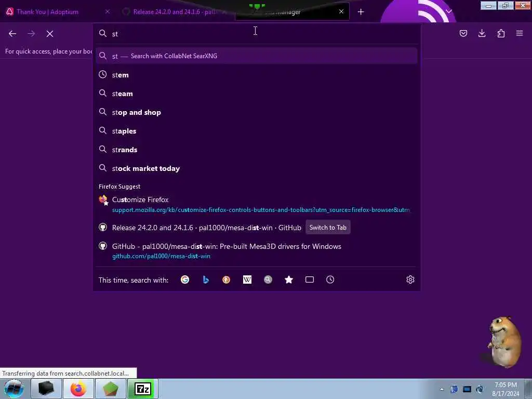Search history using the clock icon
The height and width of the screenshot is (399, 532).
point(330,280)
